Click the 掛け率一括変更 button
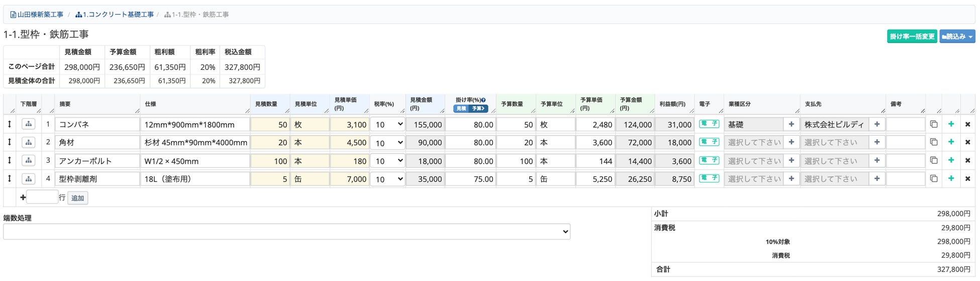 tap(912, 36)
